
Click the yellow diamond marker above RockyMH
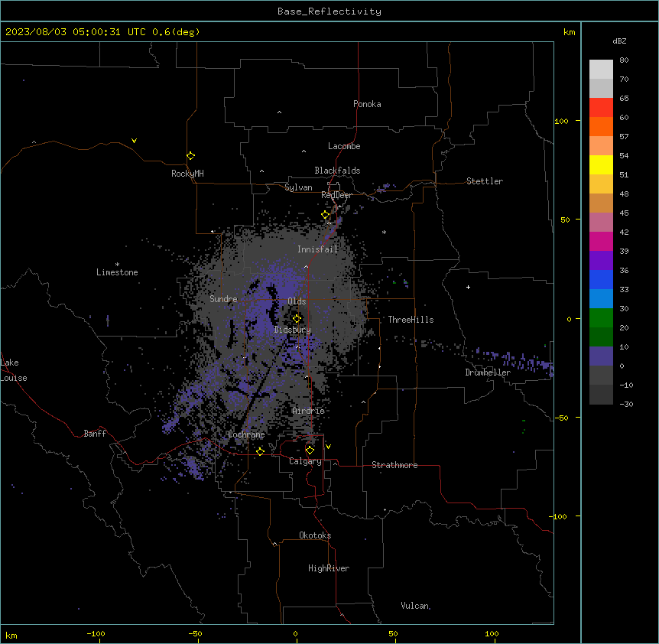[190, 156]
